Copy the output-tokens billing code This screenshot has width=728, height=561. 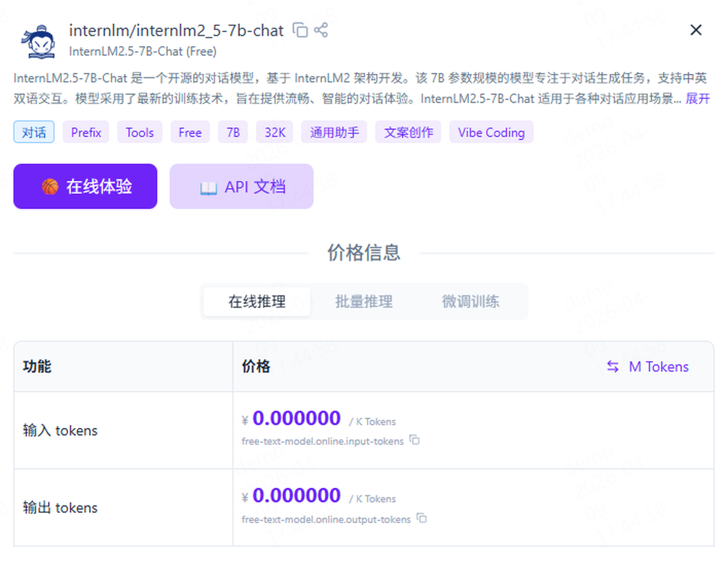(422, 518)
